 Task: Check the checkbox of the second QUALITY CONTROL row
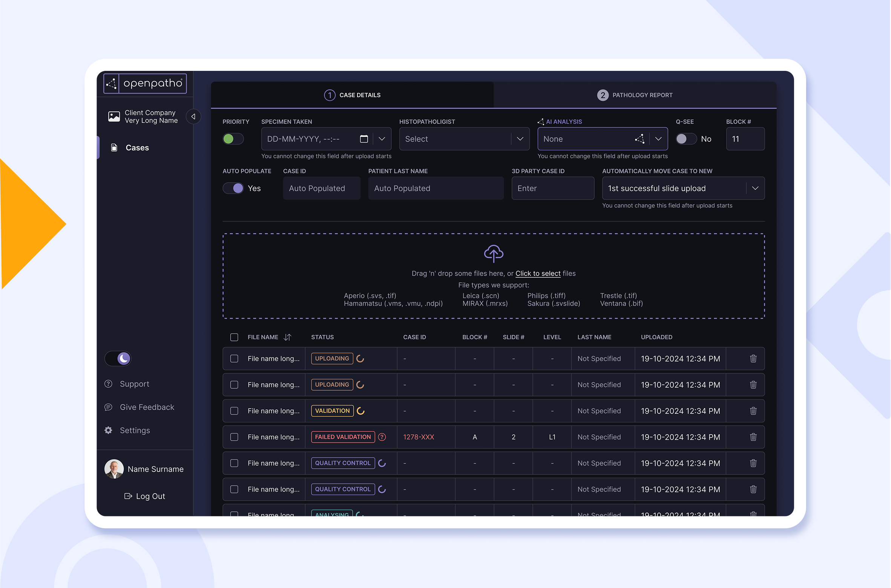[234, 489]
